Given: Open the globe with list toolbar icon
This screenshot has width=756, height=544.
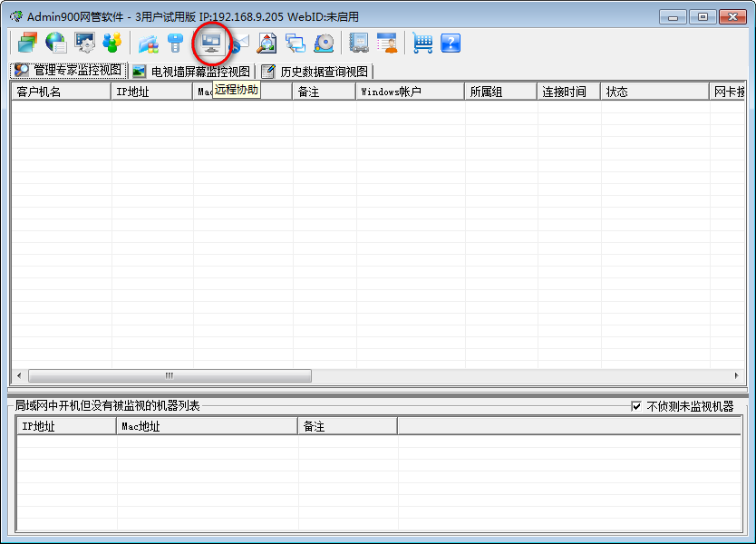Looking at the screenshot, I should (56, 43).
